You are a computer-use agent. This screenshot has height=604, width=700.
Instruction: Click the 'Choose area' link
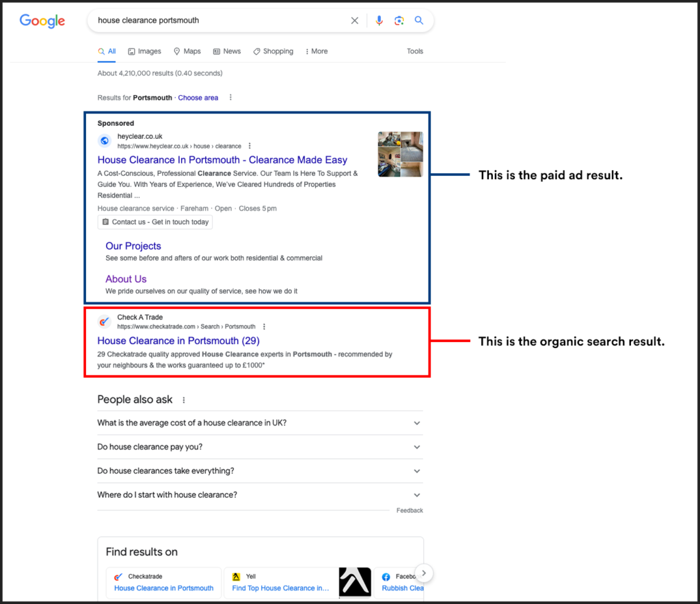coord(198,98)
